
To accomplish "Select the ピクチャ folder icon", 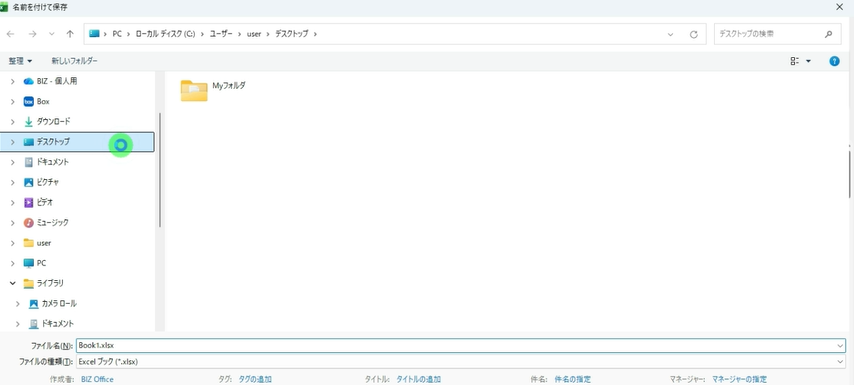I will click(29, 182).
